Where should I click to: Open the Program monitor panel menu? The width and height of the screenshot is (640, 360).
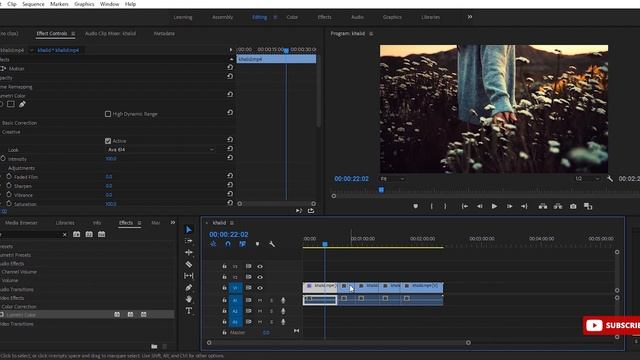(371, 34)
